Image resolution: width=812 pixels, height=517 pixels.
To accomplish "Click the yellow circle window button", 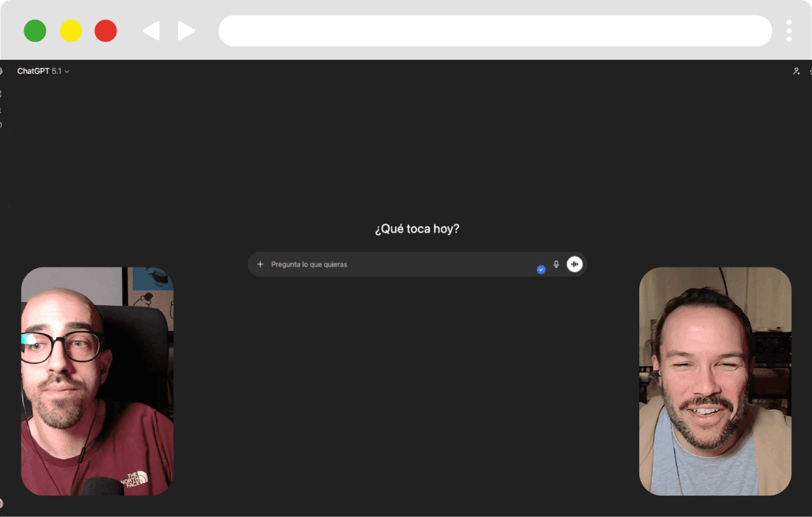I will click(x=71, y=30).
